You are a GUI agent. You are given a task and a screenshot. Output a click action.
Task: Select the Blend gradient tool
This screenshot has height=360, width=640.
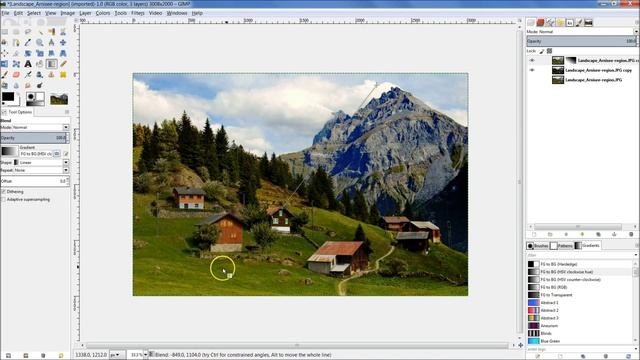point(51,64)
